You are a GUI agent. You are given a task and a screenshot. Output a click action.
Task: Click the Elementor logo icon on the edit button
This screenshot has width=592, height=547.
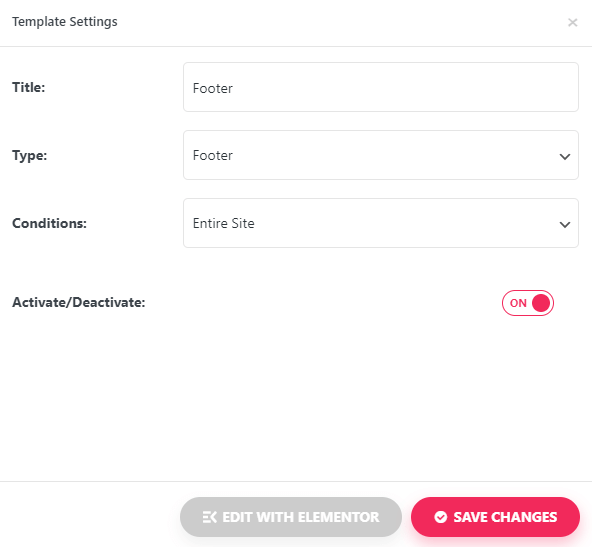click(210, 517)
